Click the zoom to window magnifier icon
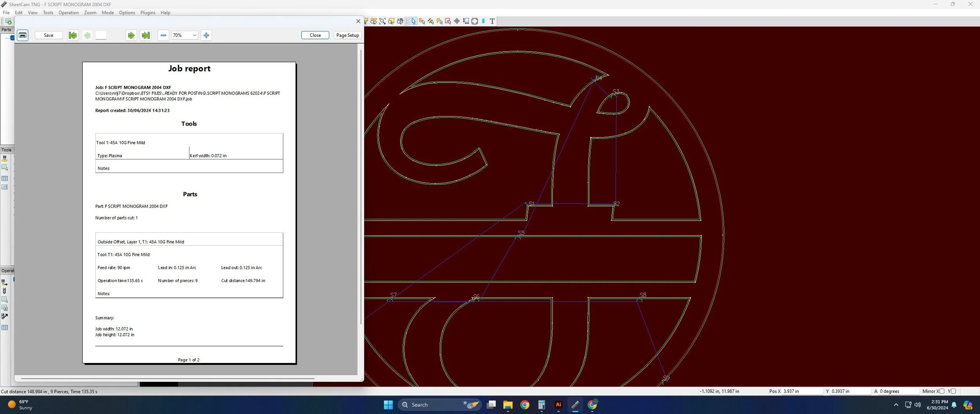Viewport: 980px width, 414px height. (x=382, y=21)
